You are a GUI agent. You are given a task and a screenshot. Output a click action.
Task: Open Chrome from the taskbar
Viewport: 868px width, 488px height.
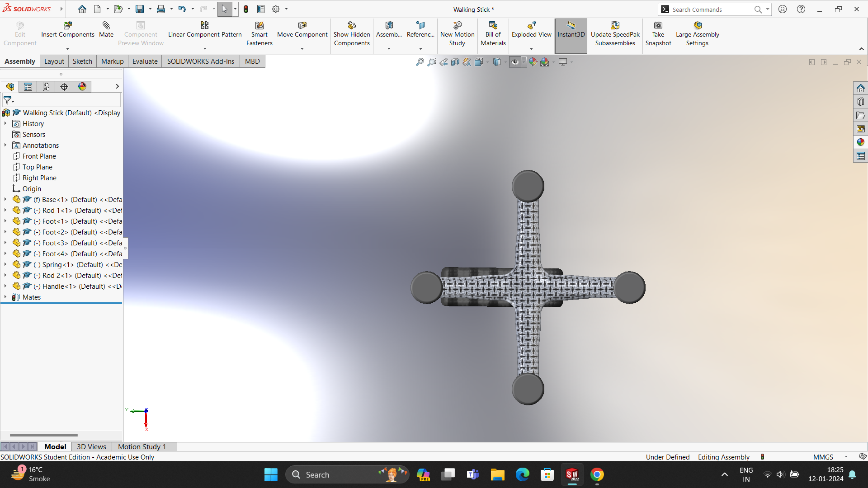pos(597,474)
